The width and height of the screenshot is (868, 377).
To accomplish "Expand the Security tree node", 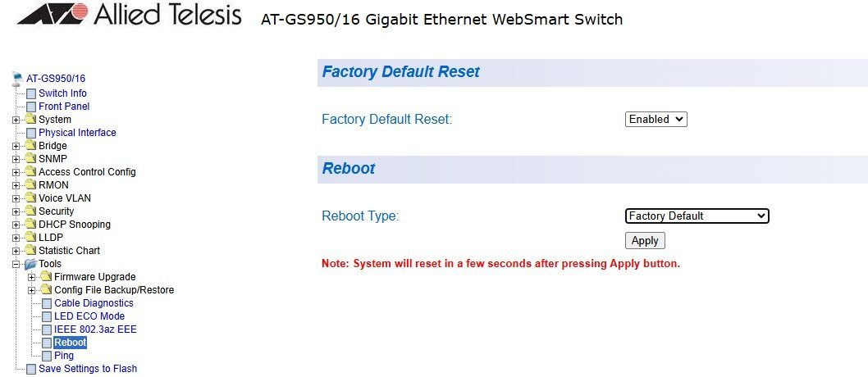I will [x=16, y=211].
